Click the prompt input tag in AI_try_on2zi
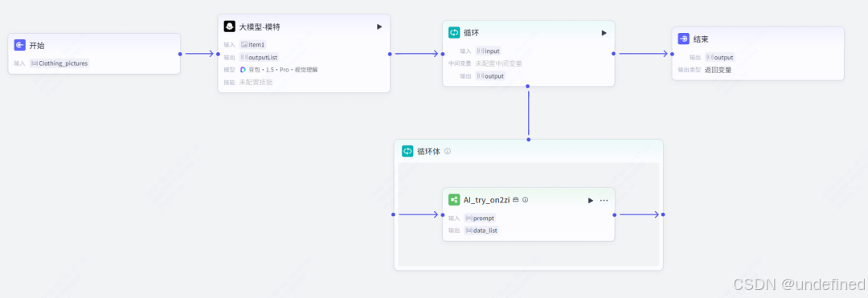Image resolution: width=868 pixels, height=298 pixels. [x=480, y=218]
